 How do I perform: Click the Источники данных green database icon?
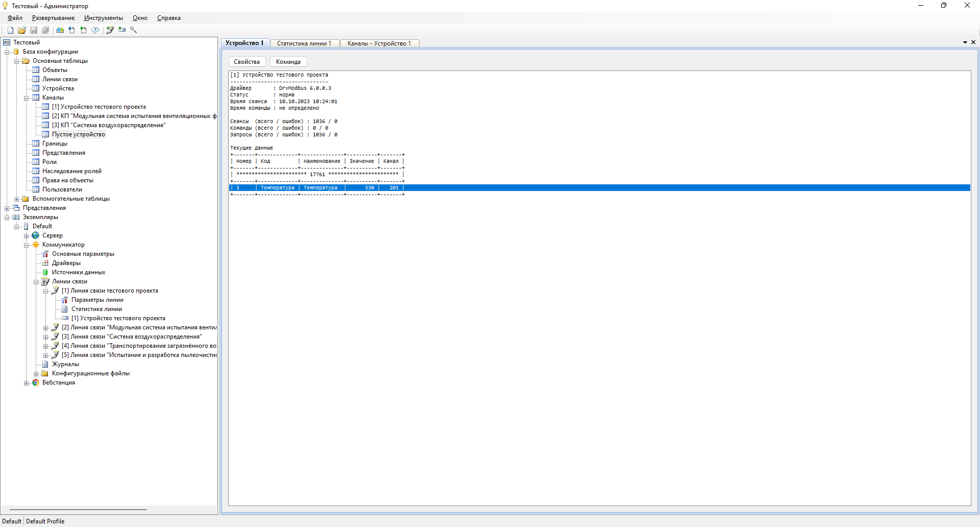point(45,272)
